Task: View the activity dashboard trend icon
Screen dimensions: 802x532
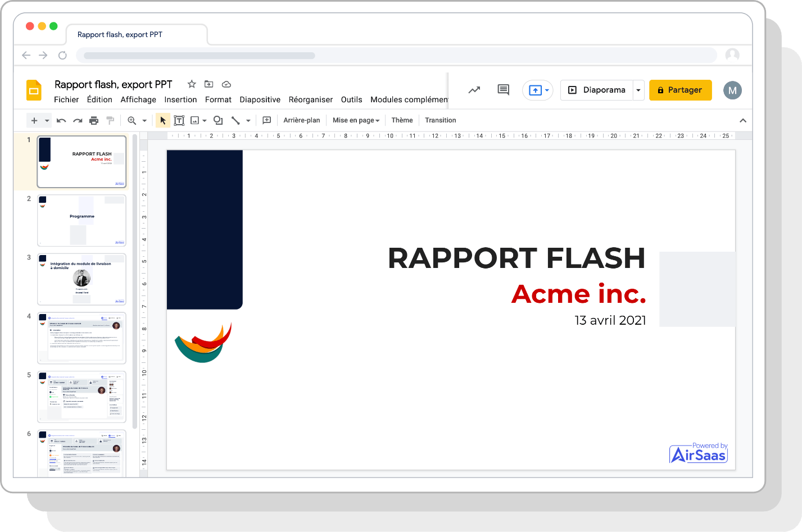Action: pyautogui.click(x=474, y=90)
